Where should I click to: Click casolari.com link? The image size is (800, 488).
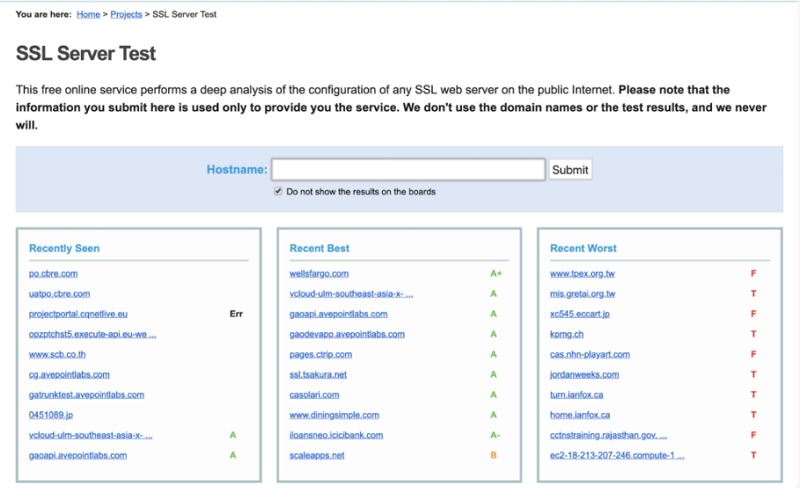point(314,395)
